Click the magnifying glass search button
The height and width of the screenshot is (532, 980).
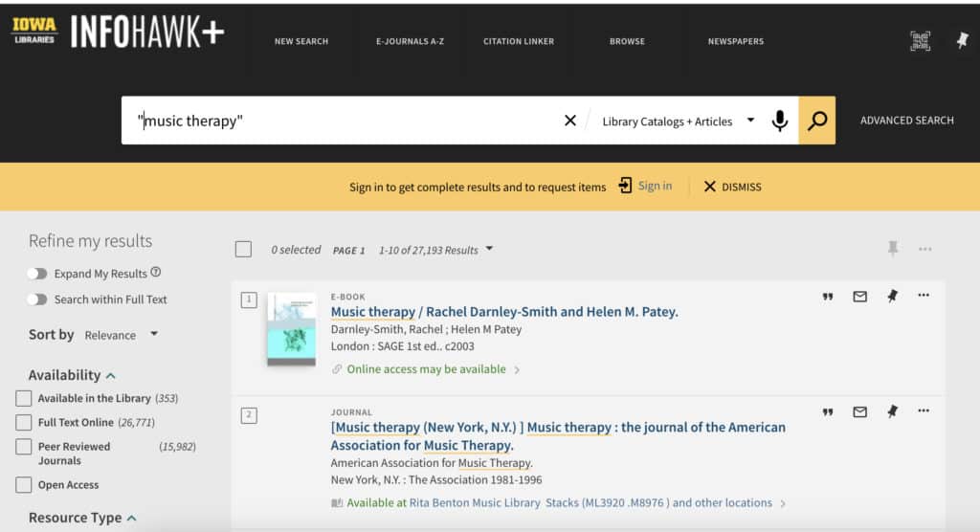(x=816, y=121)
